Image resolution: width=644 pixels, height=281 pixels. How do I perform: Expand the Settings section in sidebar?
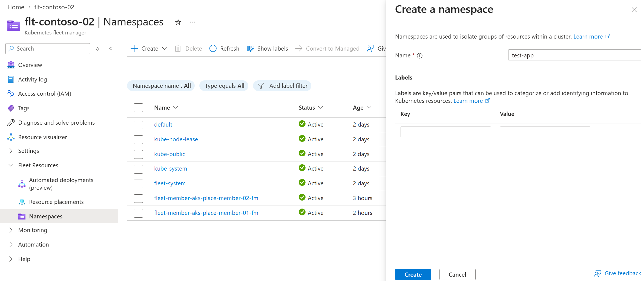11,151
